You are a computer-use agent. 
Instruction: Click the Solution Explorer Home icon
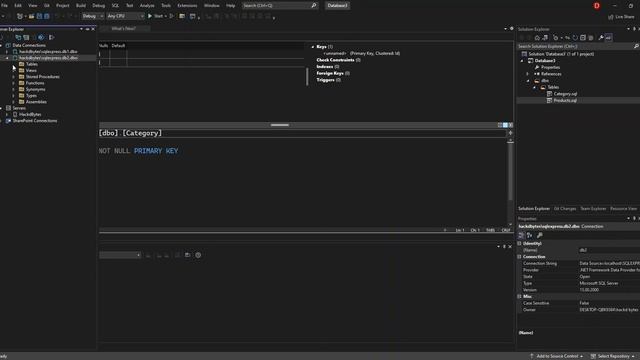pos(537,38)
